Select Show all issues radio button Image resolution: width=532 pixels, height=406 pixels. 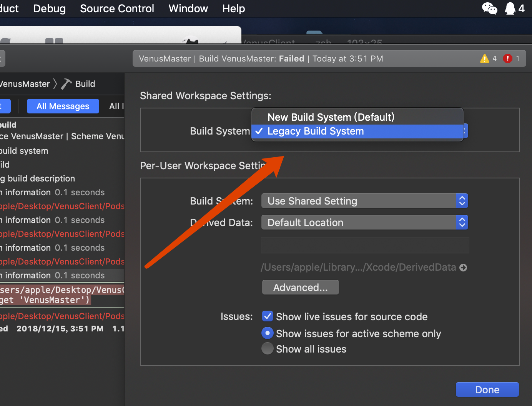coord(268,349)
